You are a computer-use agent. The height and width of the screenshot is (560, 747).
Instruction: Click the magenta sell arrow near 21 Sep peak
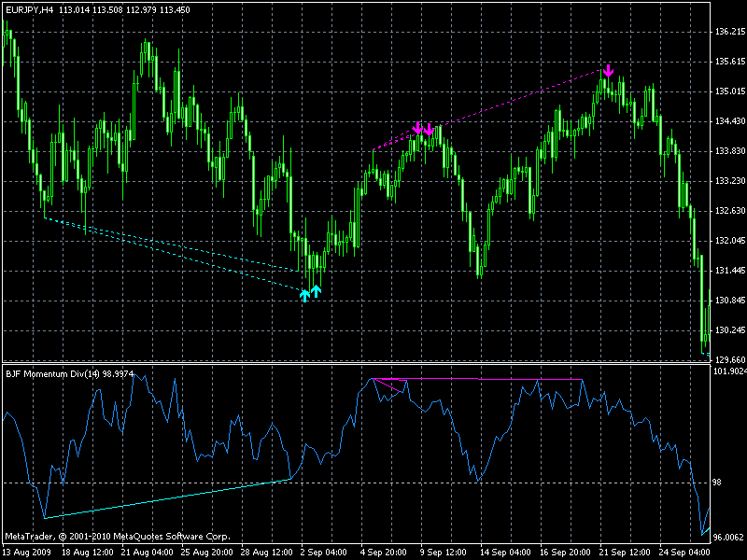tap(608, 71)
